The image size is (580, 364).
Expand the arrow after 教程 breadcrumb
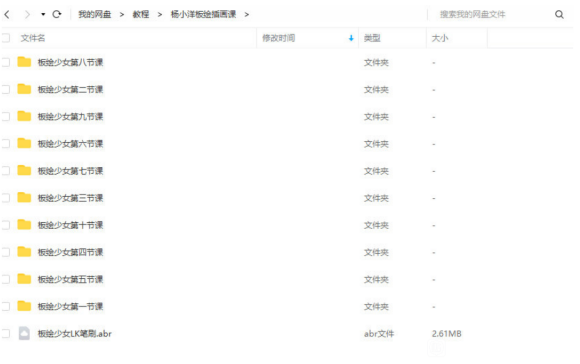point(160,14)
